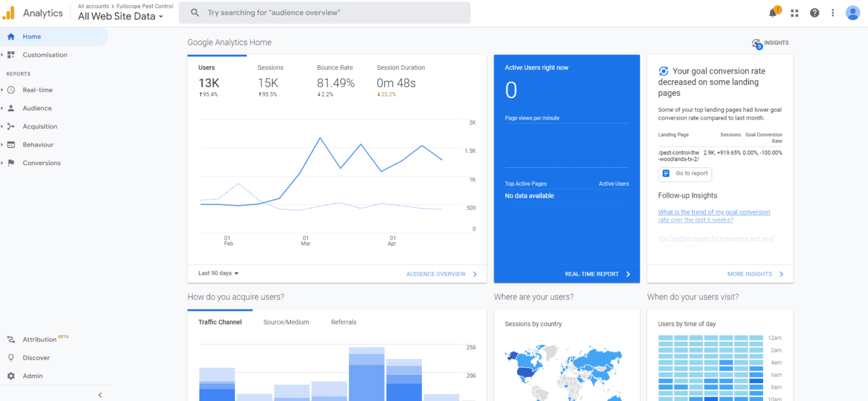The image size is (868, 401).
Task: Click the user account avatar
Action: tap(853, 13)
